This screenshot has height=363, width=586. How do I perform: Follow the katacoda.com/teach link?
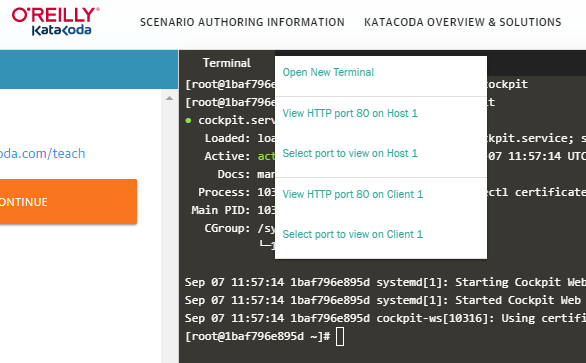[43, 154]
